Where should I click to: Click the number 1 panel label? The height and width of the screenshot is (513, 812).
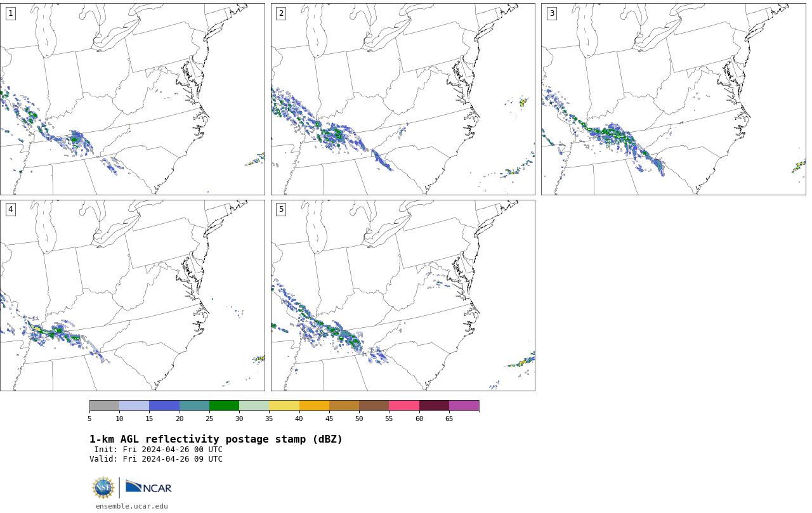click(x=10, y=13)
